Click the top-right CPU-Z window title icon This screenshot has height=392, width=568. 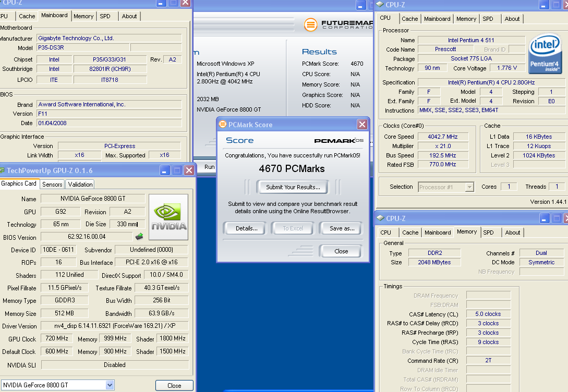pyautogui.click(x=380, y=4)
